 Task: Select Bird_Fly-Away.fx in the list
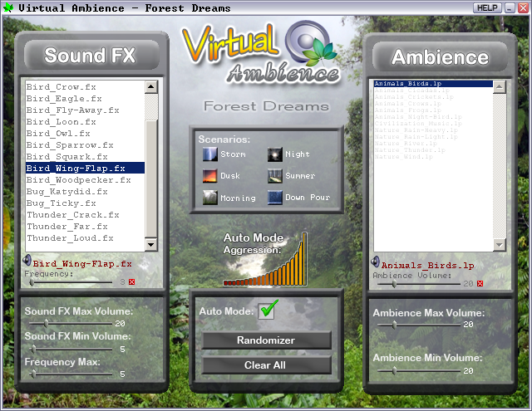85,110
